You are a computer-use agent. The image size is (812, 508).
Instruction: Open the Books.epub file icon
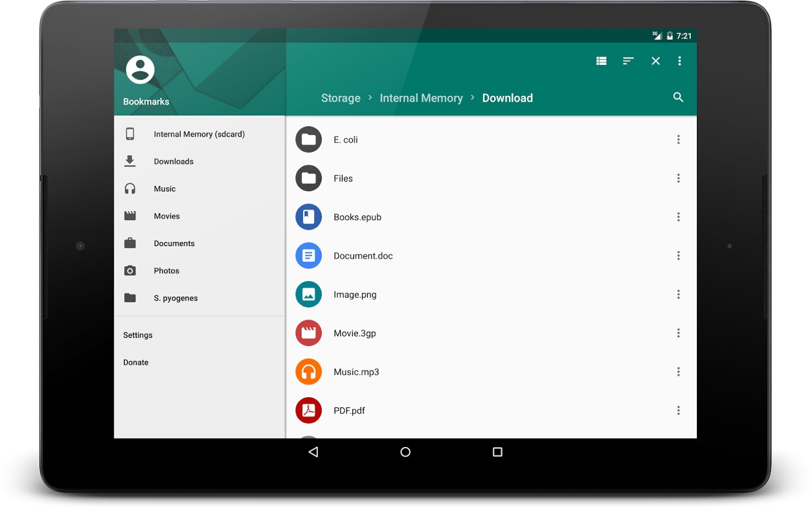coord(309,217)
